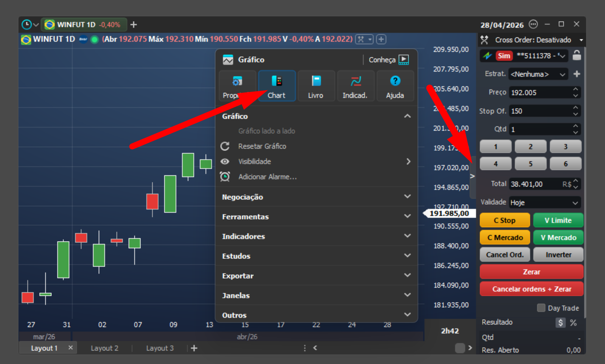Click the Brazil flag icon in chart header

[x=26, y=39]
